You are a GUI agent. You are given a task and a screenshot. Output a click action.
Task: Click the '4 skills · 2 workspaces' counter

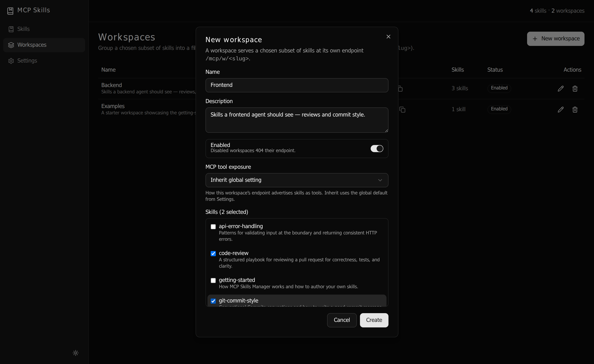click(557, 11)
